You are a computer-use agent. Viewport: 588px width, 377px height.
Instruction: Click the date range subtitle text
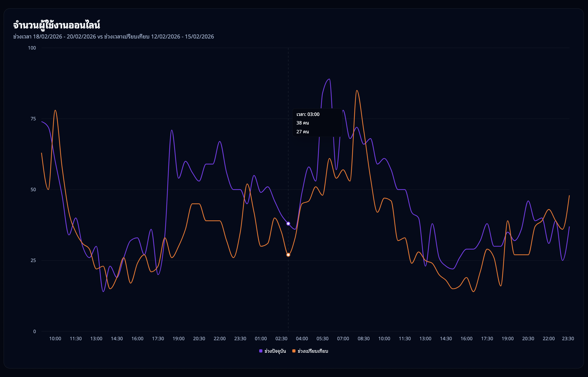point(113,37)
